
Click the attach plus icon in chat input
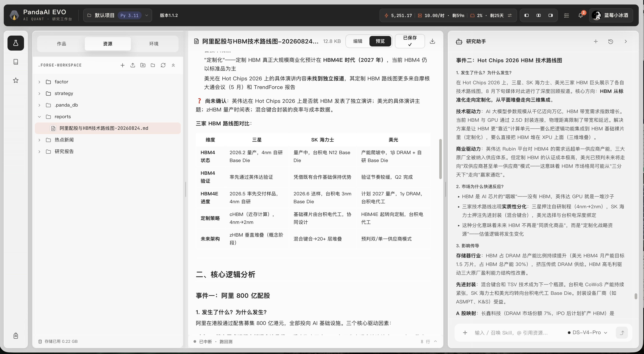(465, 332)
